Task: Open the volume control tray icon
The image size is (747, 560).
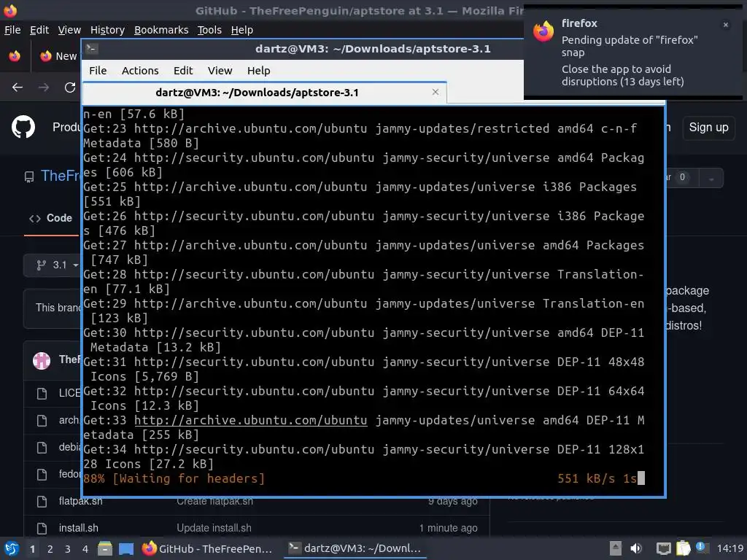Action: tap(636, 548)
